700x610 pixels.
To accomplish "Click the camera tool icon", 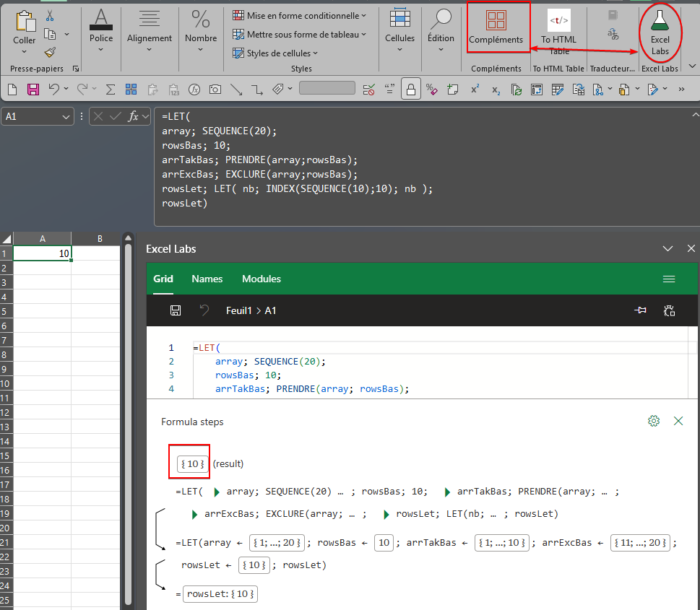I will coord(215,90).
